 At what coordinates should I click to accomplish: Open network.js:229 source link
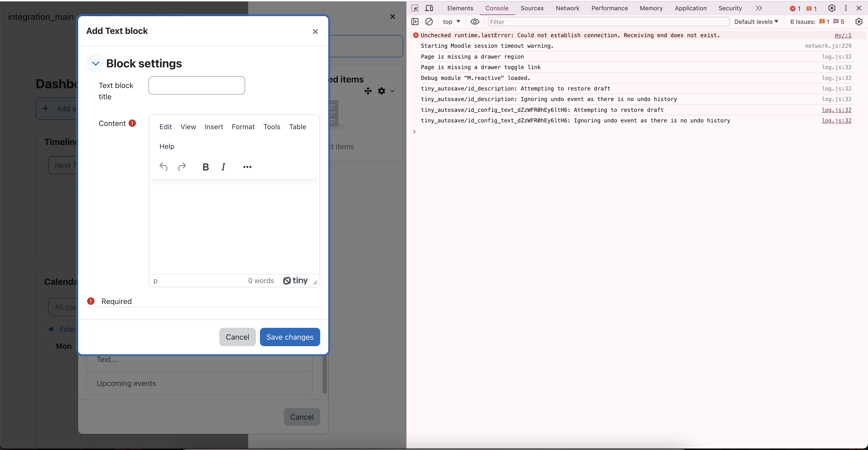(828, 46)
